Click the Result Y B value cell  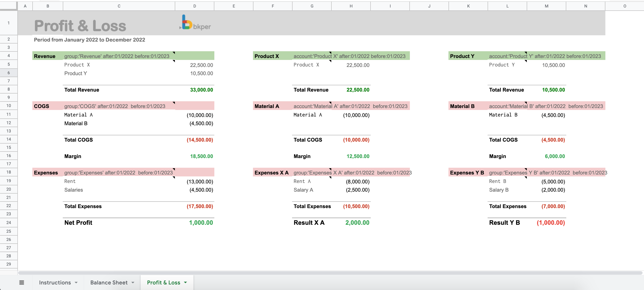click(x=551, y=223)
